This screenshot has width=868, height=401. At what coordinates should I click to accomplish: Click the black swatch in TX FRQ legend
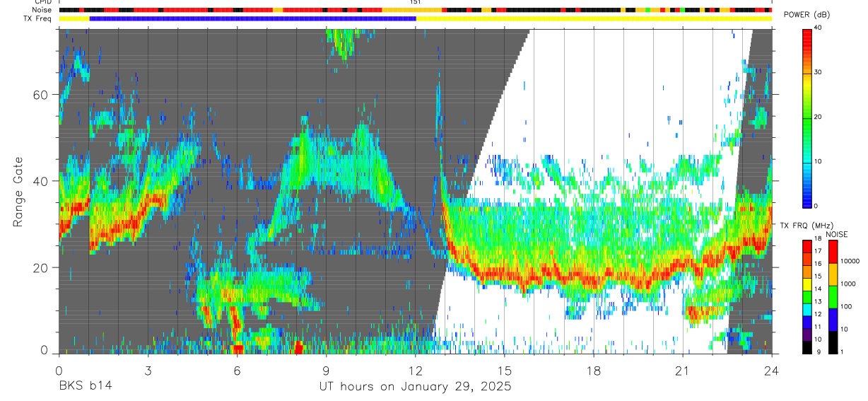click(x=807, y=347)
